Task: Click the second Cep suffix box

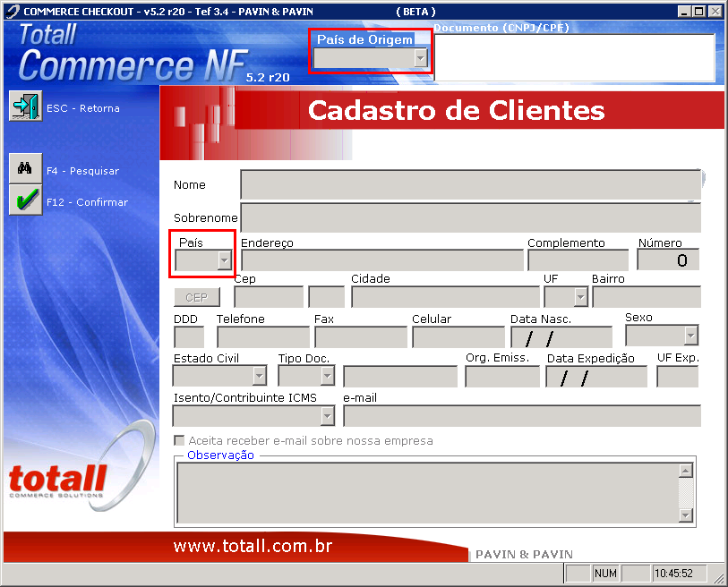Action: (x=327, y=297)
